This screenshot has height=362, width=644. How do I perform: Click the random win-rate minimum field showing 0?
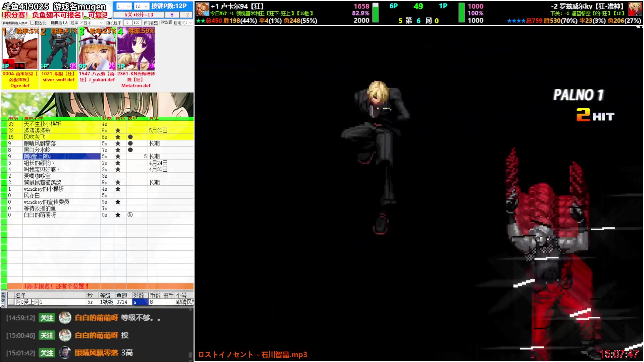(127, 23)
